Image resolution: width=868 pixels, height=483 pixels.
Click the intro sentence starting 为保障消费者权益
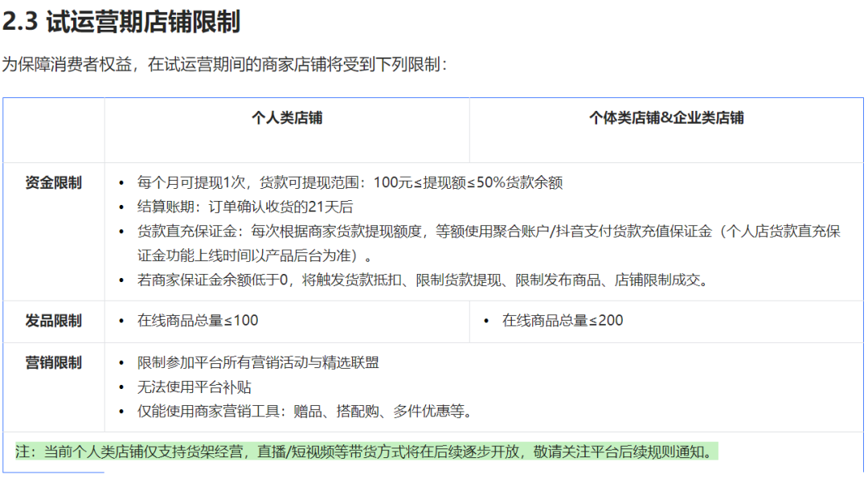tap(224, 65)
